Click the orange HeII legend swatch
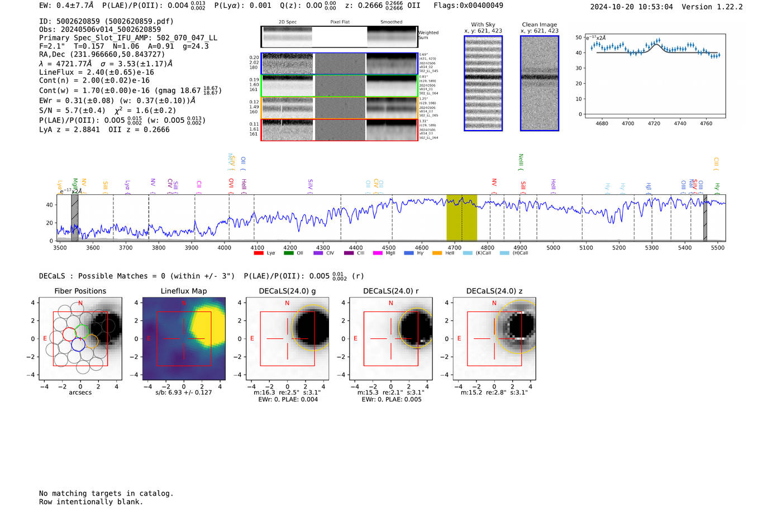The image size is (782, 532). click(x=437, y=253)
